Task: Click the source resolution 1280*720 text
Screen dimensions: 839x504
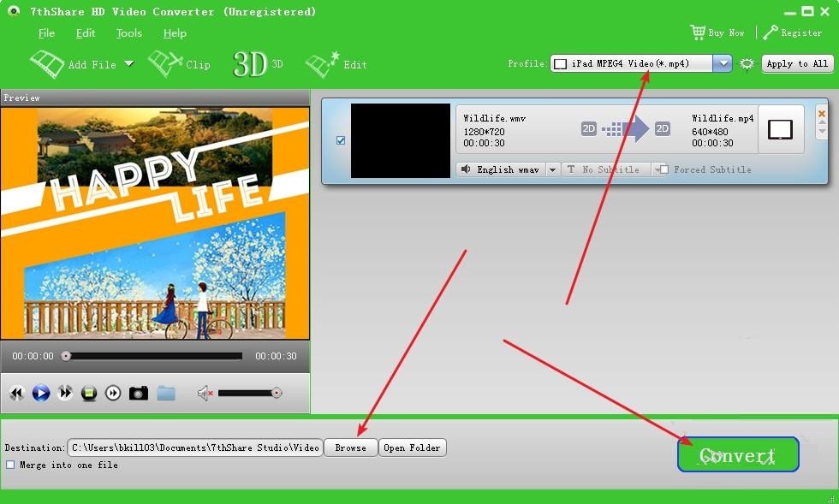Action: (484, 132)
